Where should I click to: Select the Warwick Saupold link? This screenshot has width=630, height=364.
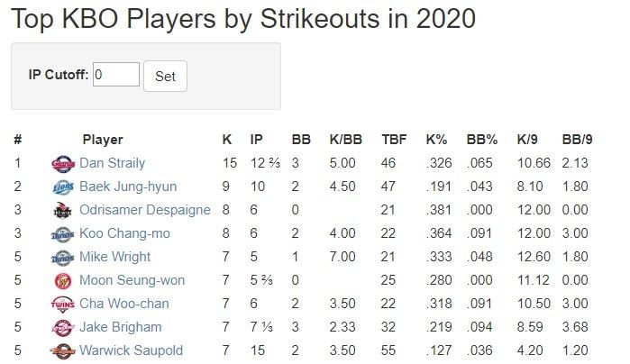(x=131, y=350)
